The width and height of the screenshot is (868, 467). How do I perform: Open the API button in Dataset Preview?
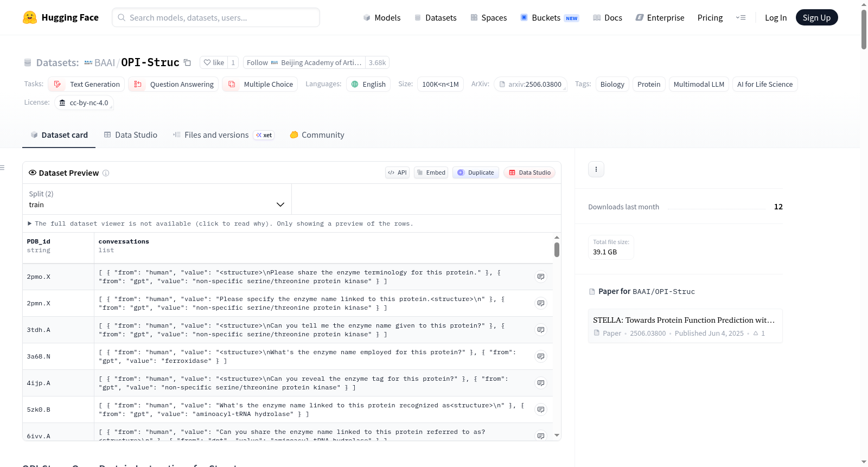pos(397,172)
